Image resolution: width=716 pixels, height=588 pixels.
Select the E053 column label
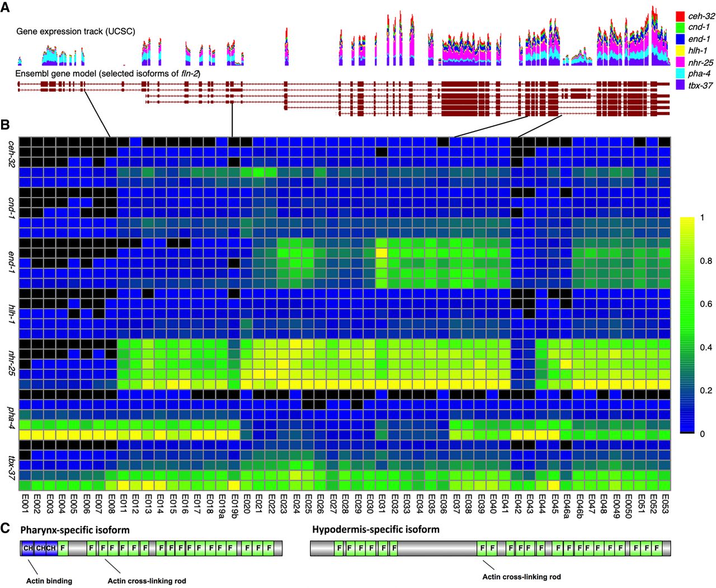(665, 505)
